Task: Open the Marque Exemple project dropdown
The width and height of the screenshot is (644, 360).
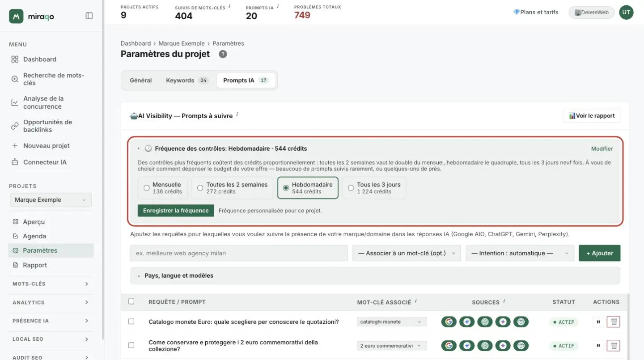Action: [51, 200]
